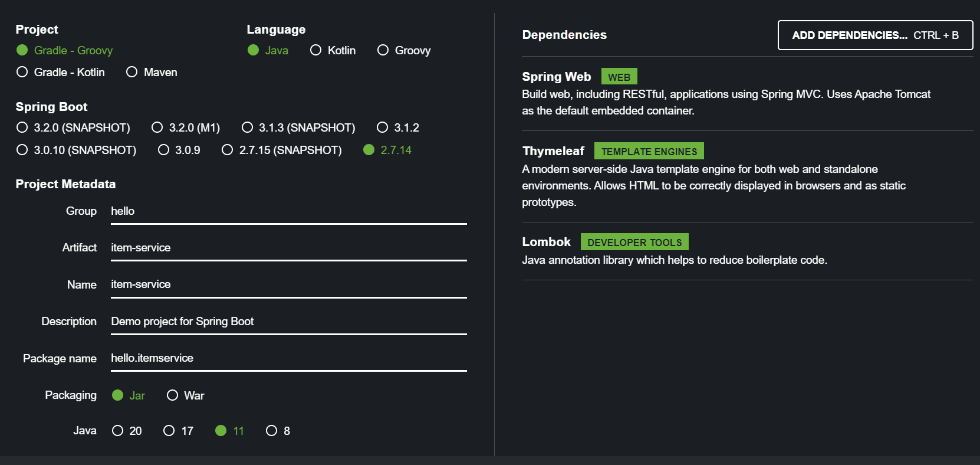Choose Java version 20
980x465 pixels.
(127, 431)
